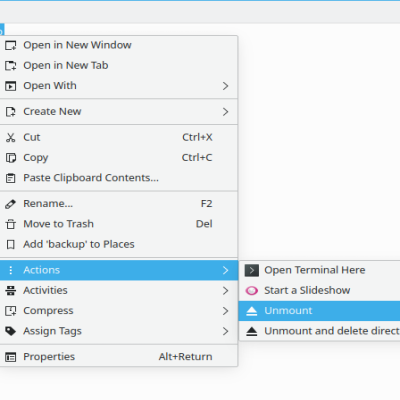Click the clipboard icon for Paste

pos(11,178)
